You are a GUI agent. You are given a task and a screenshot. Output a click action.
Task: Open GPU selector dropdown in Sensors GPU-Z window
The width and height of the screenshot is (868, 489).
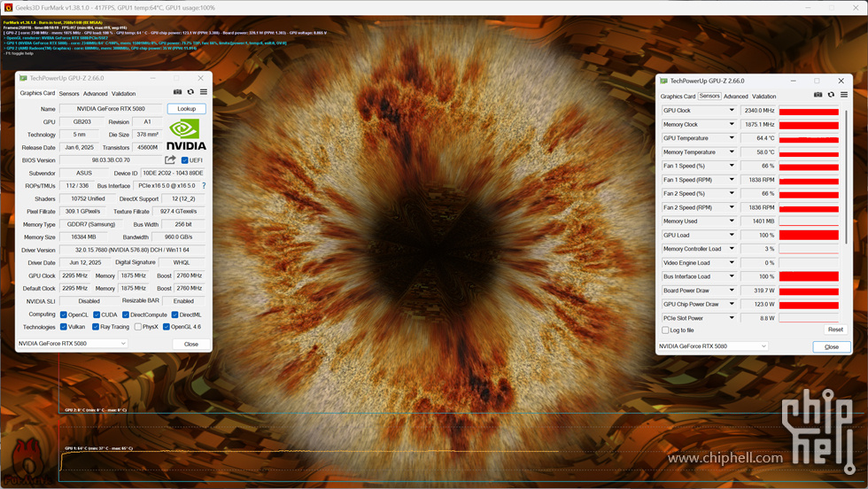(x=713, y=346)
